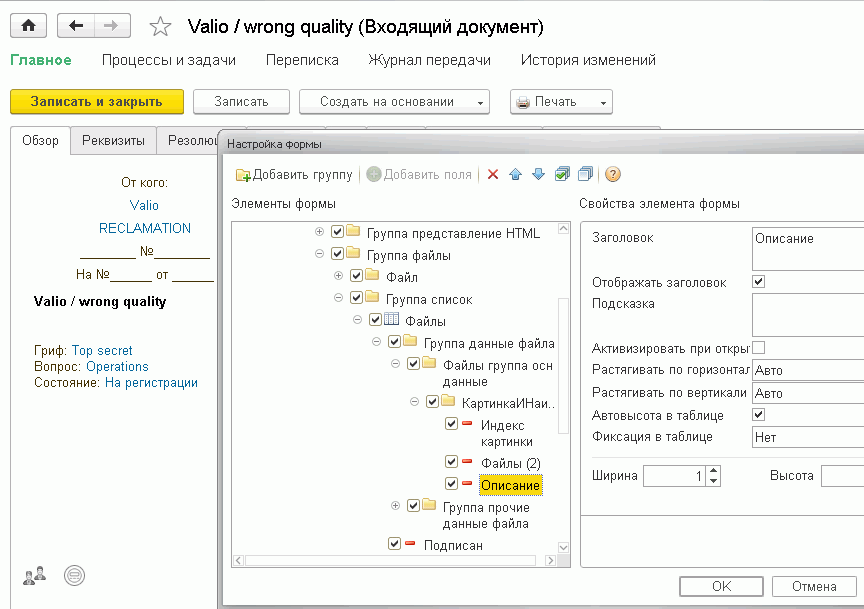The image size is (864, 609).
Task: Click the Home icon button
Action: 28,26
